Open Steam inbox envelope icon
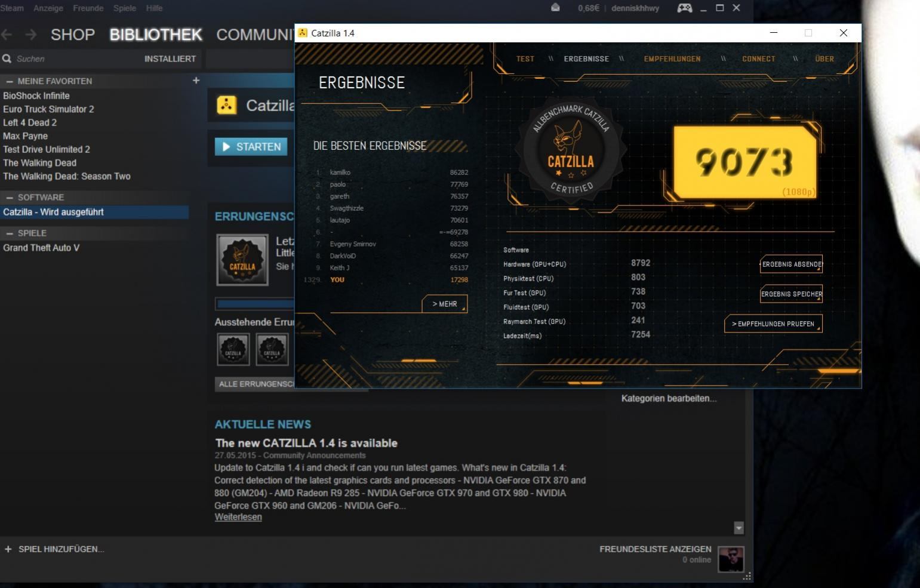Image resolution: width=920 pixels, height=588 pixels. coord(555,8)
